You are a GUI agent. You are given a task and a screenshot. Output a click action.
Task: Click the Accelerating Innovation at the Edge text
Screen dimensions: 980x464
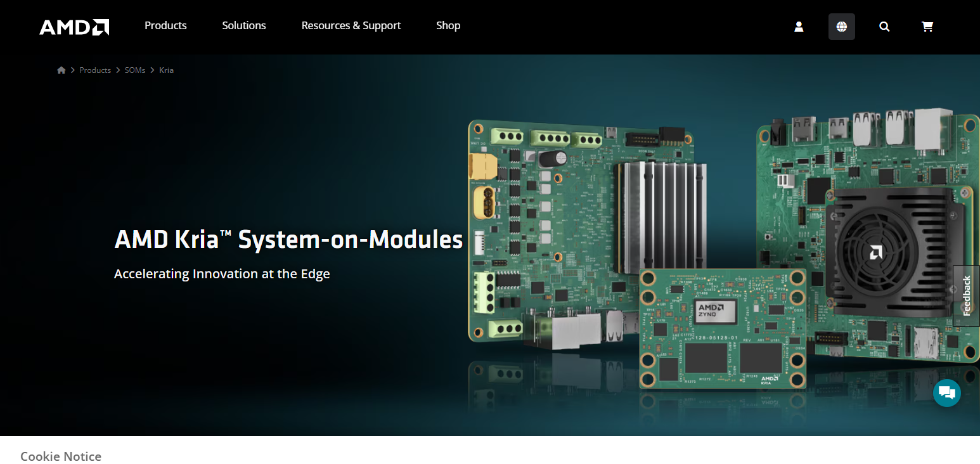222,274
